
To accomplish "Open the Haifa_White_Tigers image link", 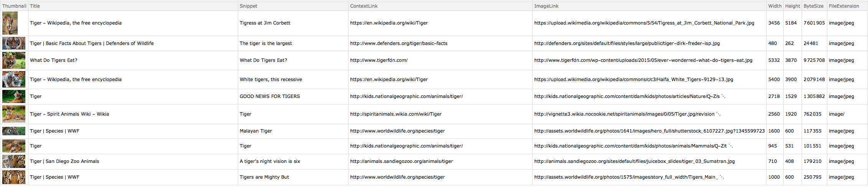I will 633,80.
